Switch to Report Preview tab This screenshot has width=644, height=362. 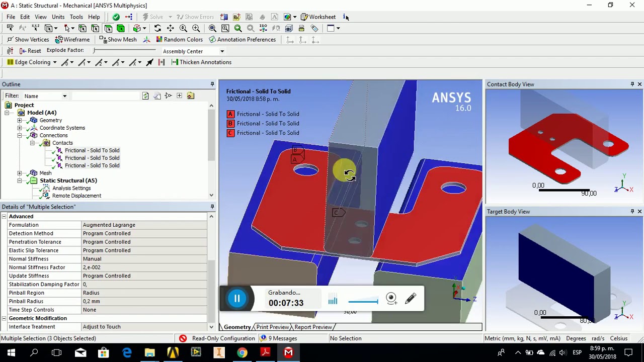pyautogui.click(x=313, y=327)
